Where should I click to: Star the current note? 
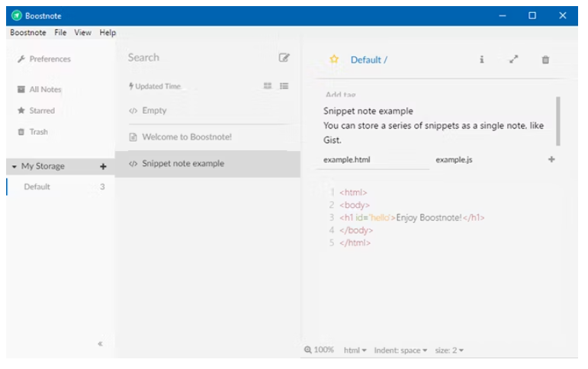pyautogui.click(x=334, y=59)
